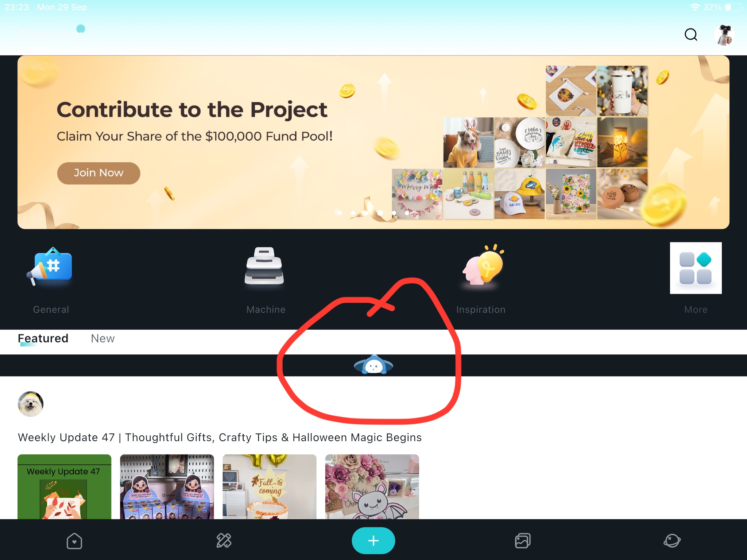Image resolution: width=747 pixels, height=560 pixels.
Task: Open the gallery images icon
Action: coord(523,540)
